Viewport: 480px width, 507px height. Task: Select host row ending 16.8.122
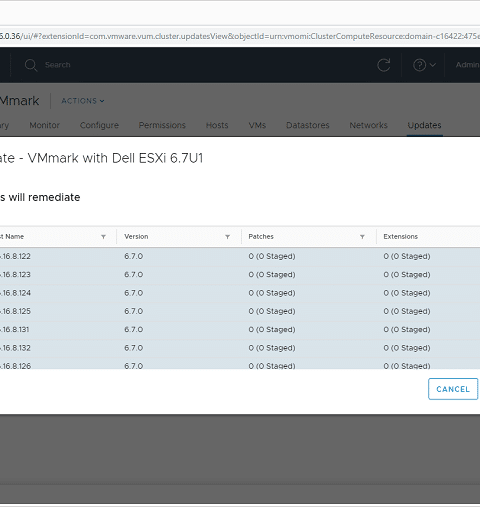tap(240, 256)
